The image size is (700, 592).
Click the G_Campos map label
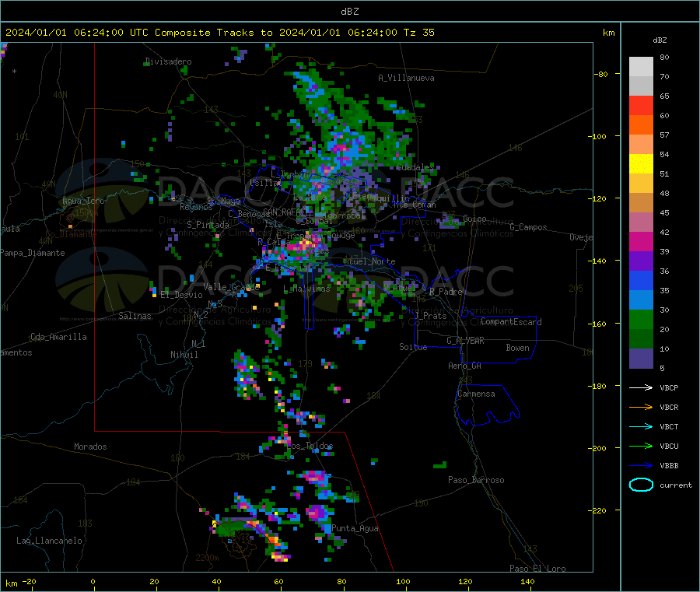point(528,227)
